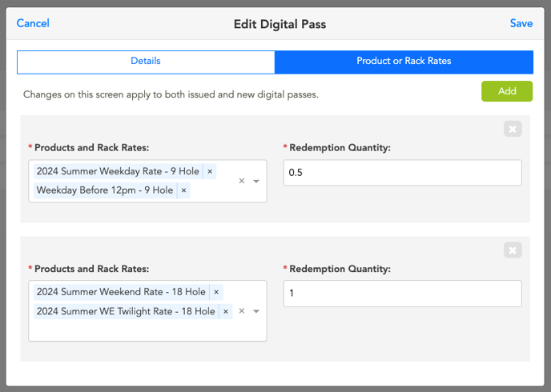Remove 2024 Summer Weekend Rate - 18 Hole tag
The image size is (551, 392).
[x=216, y=292]
